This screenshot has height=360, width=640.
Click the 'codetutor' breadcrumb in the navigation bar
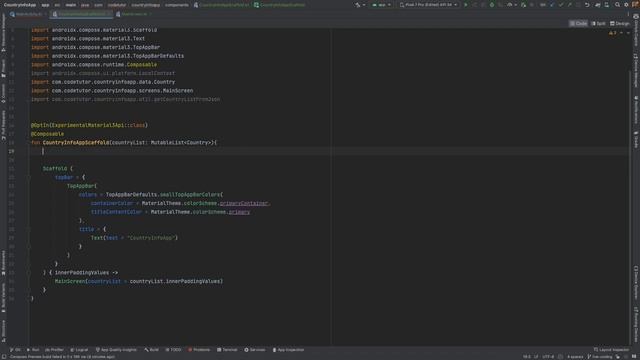[x=117, y=5]
